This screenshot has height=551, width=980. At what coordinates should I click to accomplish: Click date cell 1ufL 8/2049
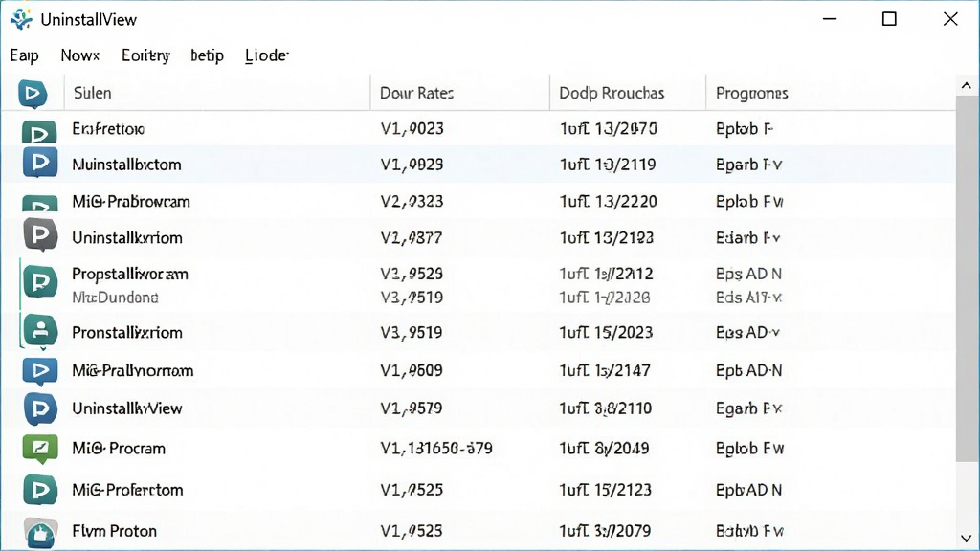click(605, 449)
